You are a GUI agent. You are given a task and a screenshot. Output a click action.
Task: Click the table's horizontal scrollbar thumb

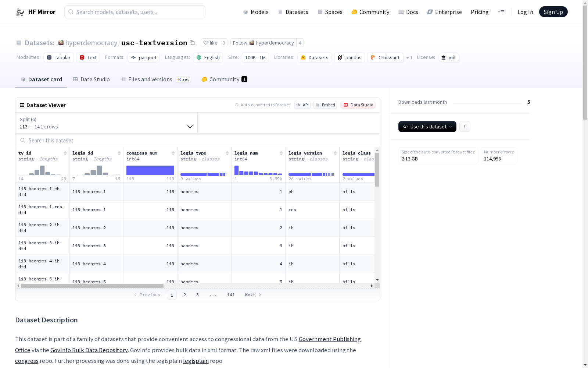(x=92, y=286)
